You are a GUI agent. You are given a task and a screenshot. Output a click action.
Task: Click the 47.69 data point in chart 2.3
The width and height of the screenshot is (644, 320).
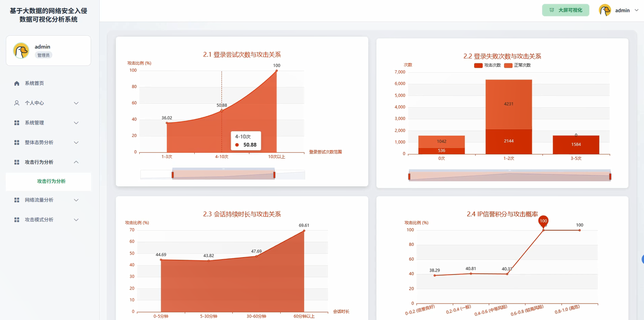pos(256,256)
